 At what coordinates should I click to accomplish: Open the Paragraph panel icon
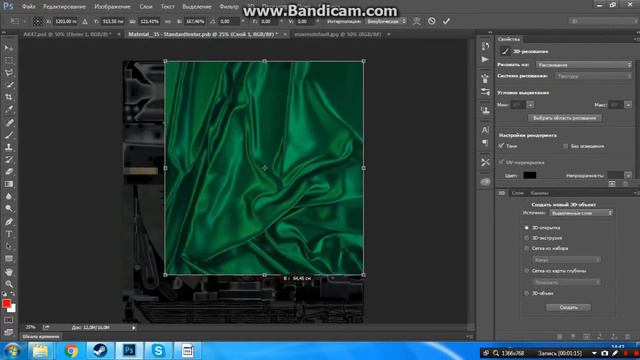pos(485,142)
